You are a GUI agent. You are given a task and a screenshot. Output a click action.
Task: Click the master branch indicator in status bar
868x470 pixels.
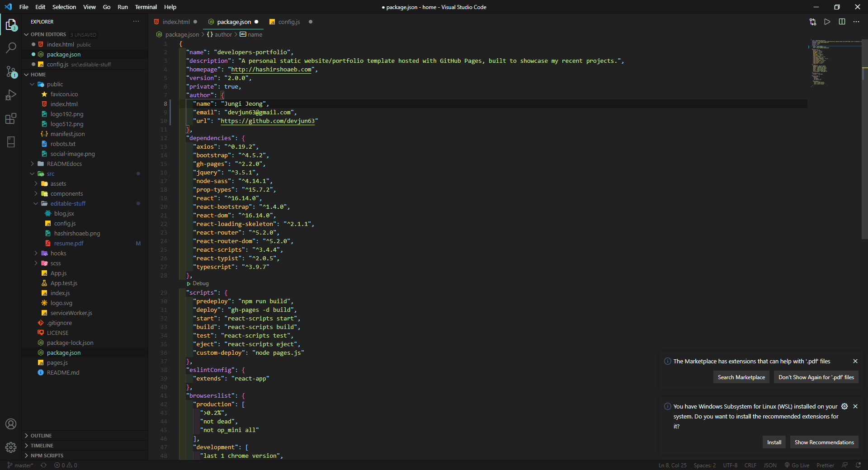(x=20, y=465)
